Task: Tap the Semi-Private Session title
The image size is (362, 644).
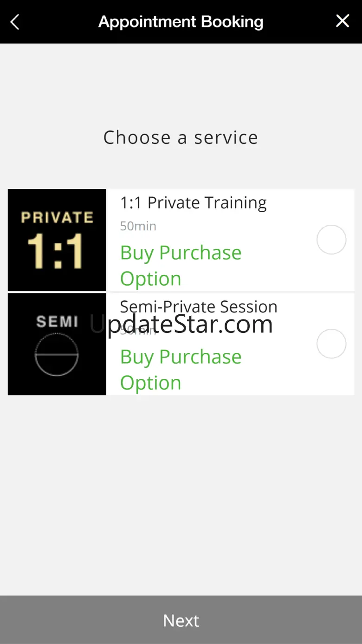Action: coord(199,306)
